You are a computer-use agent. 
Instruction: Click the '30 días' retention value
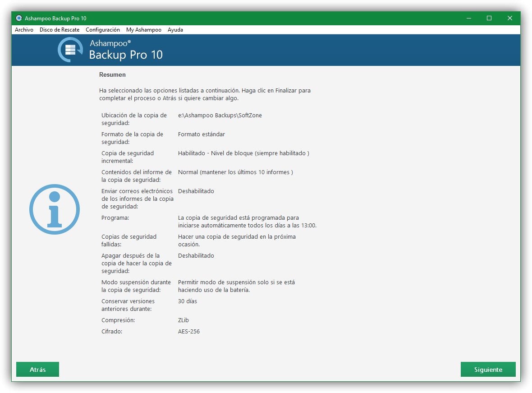coord(188,301)
